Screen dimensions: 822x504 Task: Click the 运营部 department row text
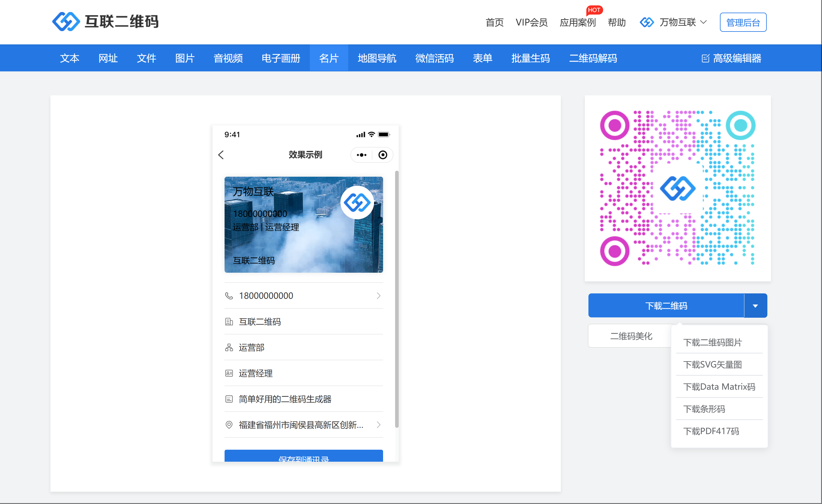click(x=252, y=347)
